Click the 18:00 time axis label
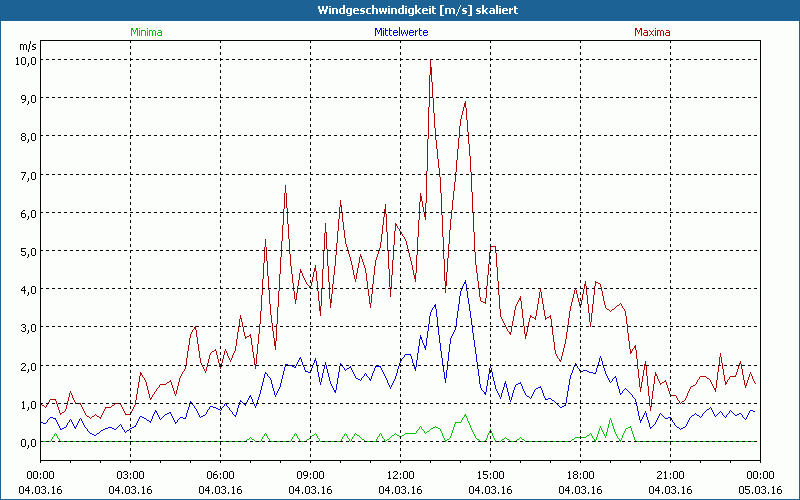This screenshot has width=800, height=500. pos(580,476)
